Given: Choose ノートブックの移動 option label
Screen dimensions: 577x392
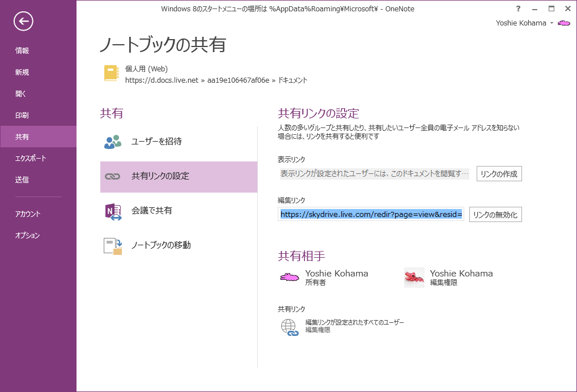Looking at the screenshot, I should pos(161,245).
